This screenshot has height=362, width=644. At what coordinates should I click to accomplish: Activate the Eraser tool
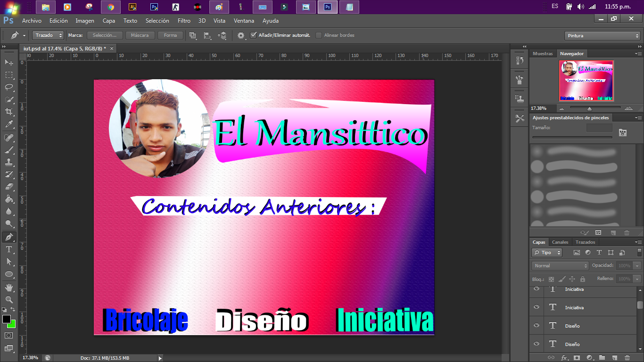9,187
